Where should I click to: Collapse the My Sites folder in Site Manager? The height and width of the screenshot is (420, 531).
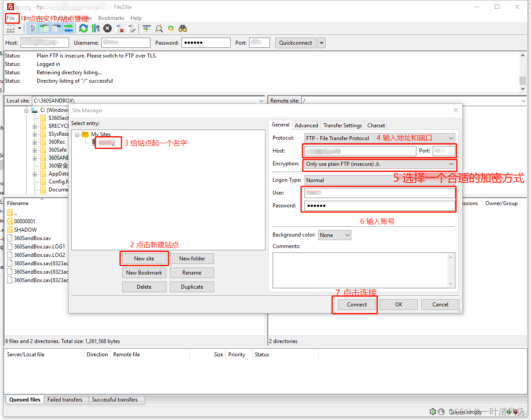click(x=77, y=134)
